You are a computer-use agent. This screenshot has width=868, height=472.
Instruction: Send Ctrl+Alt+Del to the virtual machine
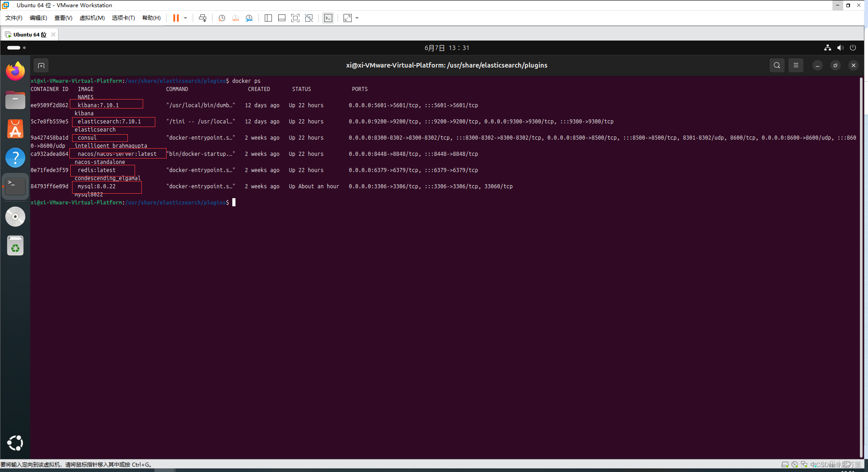tap(203, 18)
